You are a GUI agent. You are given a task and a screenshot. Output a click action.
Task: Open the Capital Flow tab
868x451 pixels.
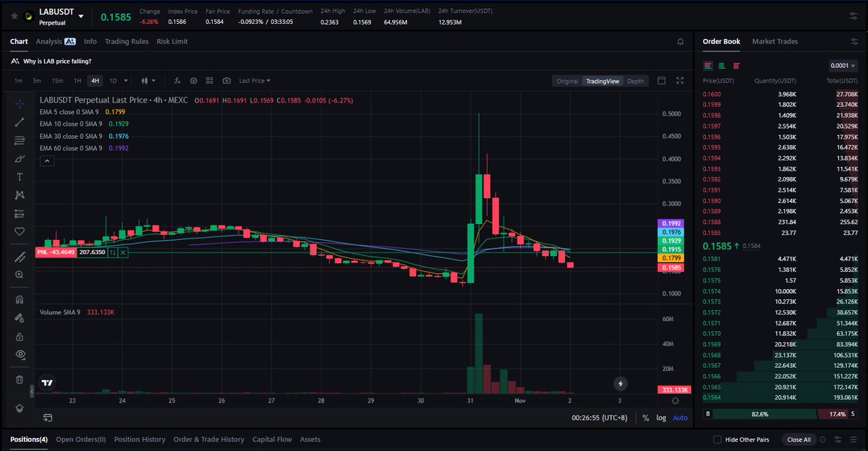(272, 439)
